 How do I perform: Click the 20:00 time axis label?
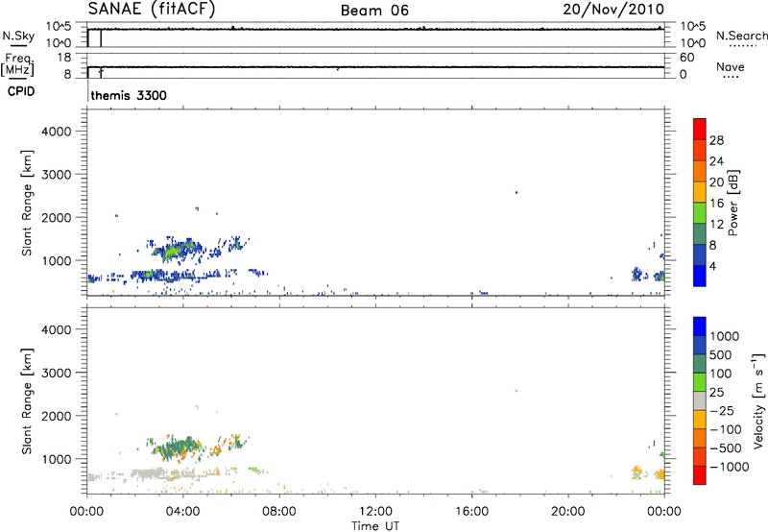click(x=568, y=512)
